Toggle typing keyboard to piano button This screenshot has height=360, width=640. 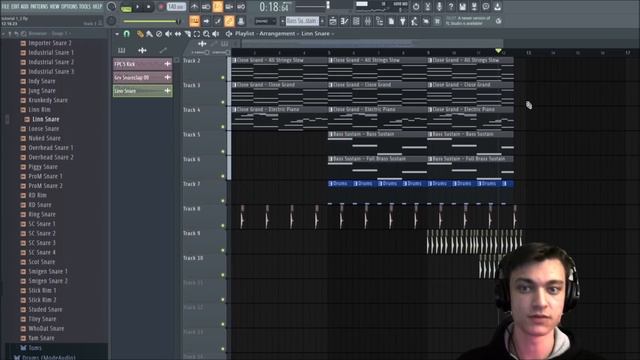(195, 21)
